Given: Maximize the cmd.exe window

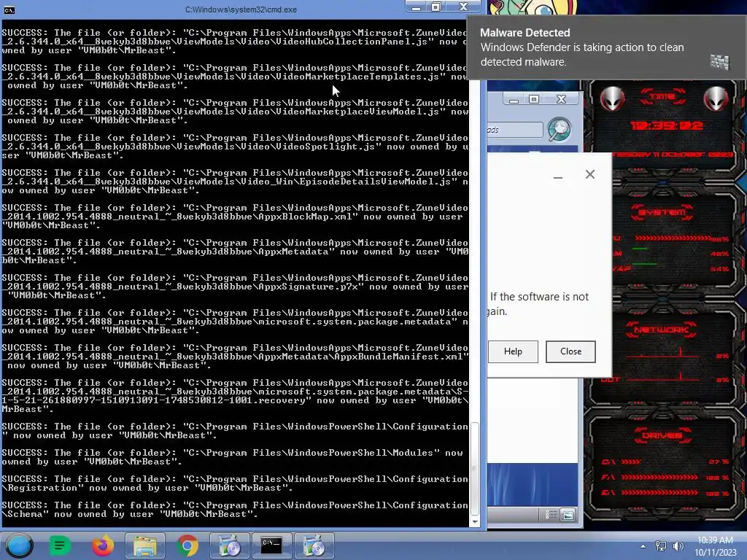Looking at the screenshot, I should click(x=436, y=6).
